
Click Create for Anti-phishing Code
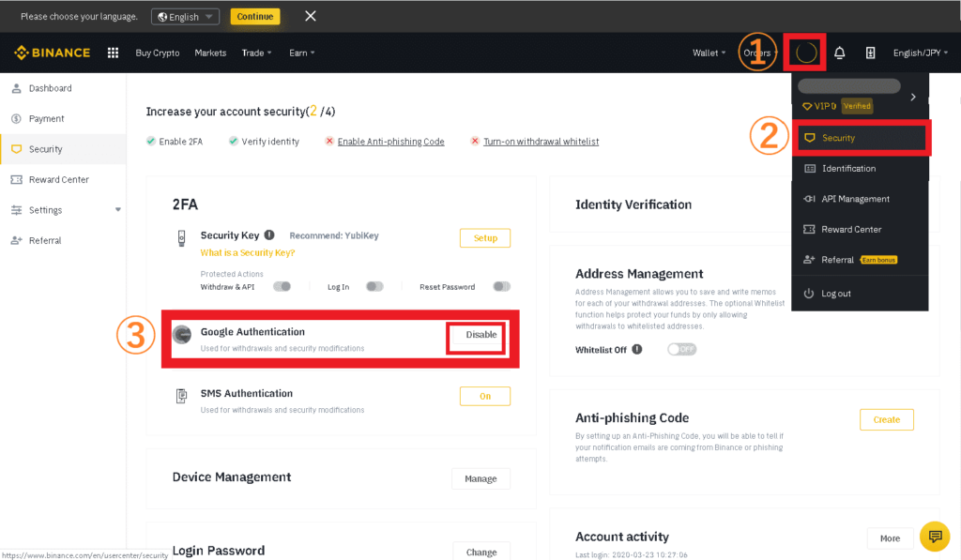(886, 419)
